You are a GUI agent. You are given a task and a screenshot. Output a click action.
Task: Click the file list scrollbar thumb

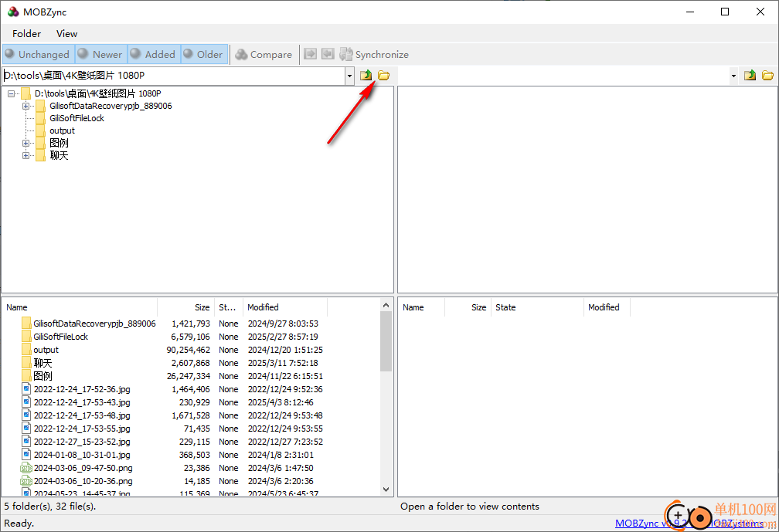point(386,341)
